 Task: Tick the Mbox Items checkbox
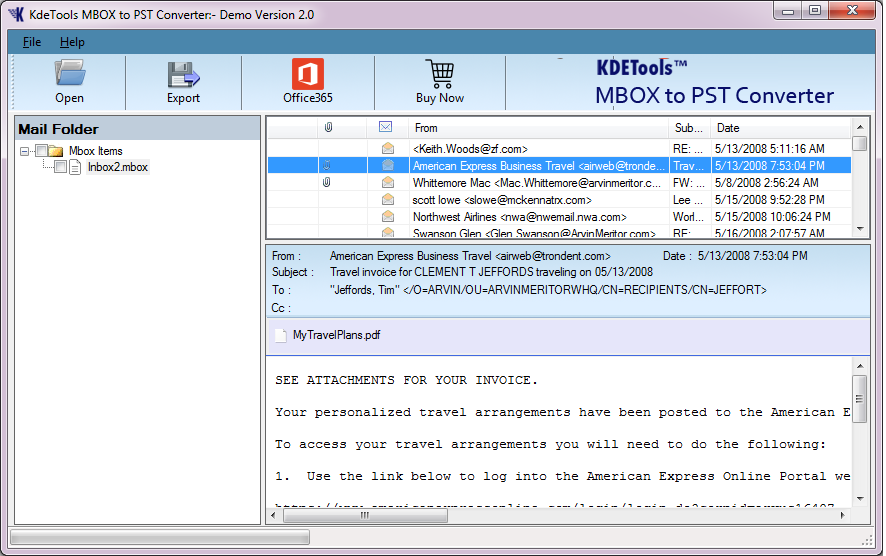pyautogui.click(x=41, y=151)
